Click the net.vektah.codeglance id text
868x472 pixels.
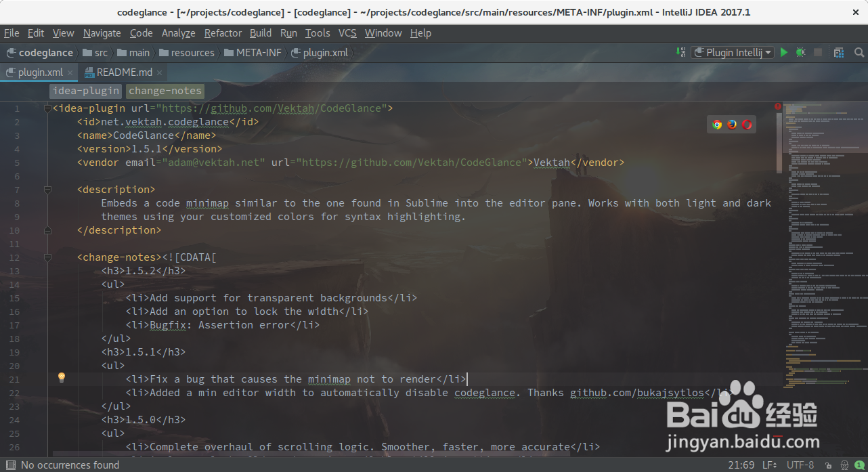(x=165, y=122)
